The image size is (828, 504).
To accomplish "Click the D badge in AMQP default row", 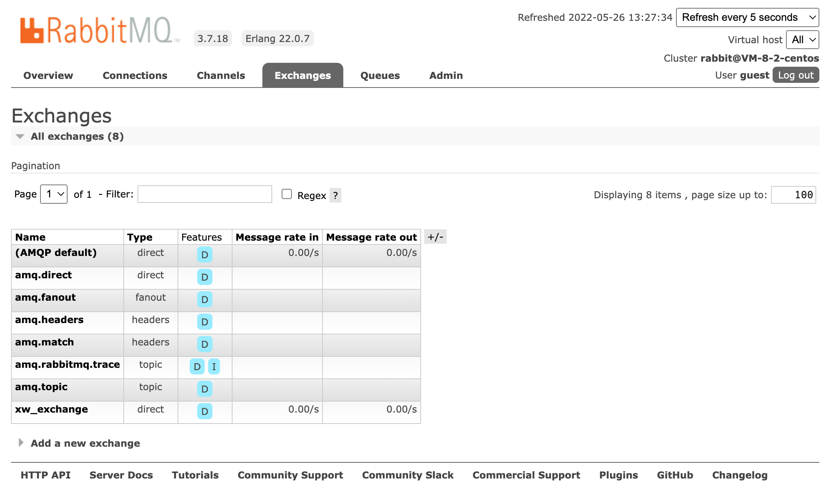I will pos(205,255).
